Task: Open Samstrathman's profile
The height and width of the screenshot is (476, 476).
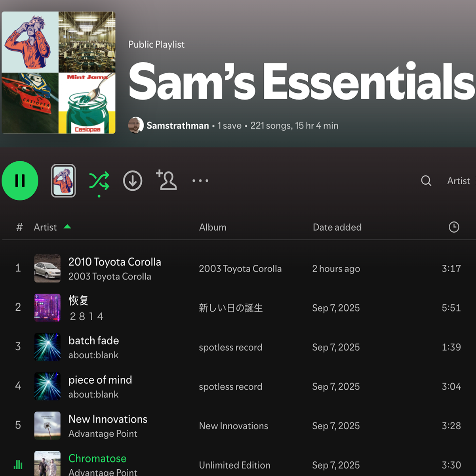Action: click(177, 125)
